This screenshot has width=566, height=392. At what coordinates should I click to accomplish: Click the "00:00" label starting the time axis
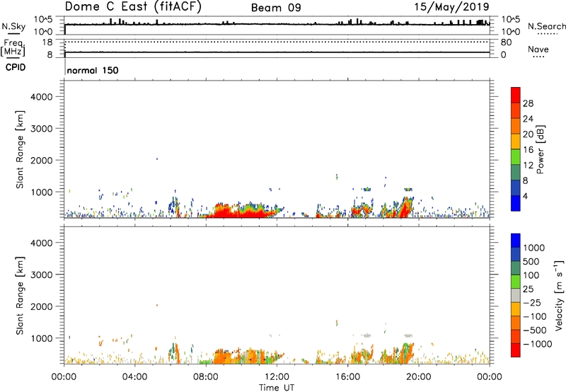64,377
